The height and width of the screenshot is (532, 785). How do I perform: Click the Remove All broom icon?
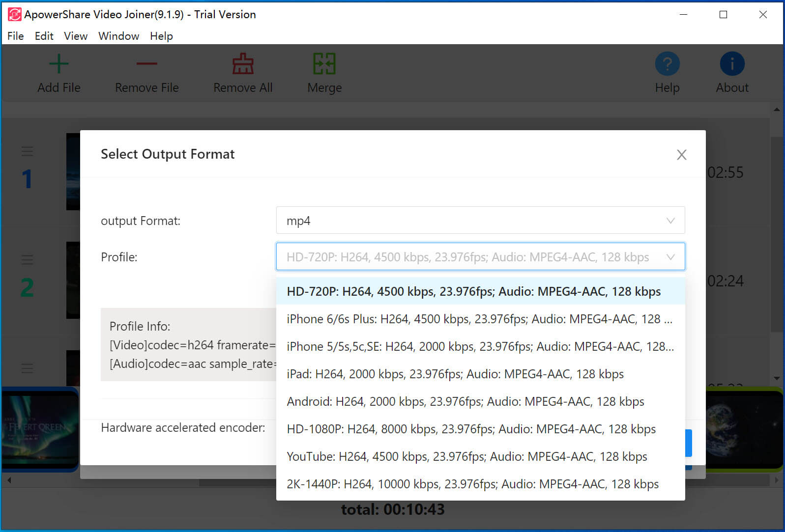[243, 64]
